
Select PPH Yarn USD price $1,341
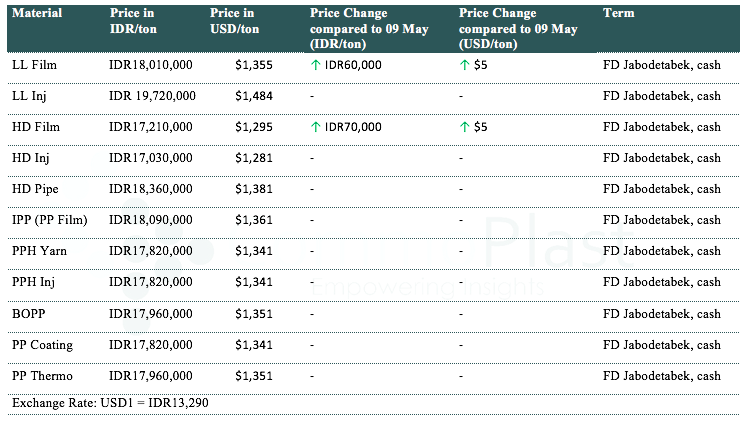[x=253, y=252]
